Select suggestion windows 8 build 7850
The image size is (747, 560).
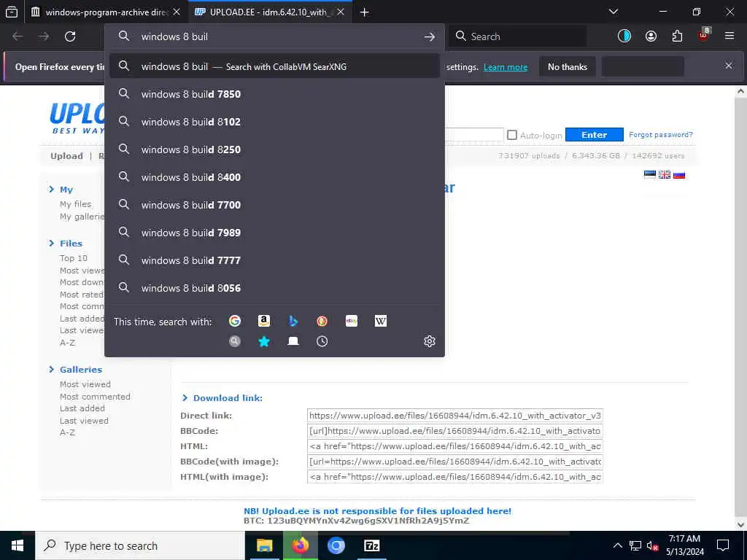click(274, 94)
